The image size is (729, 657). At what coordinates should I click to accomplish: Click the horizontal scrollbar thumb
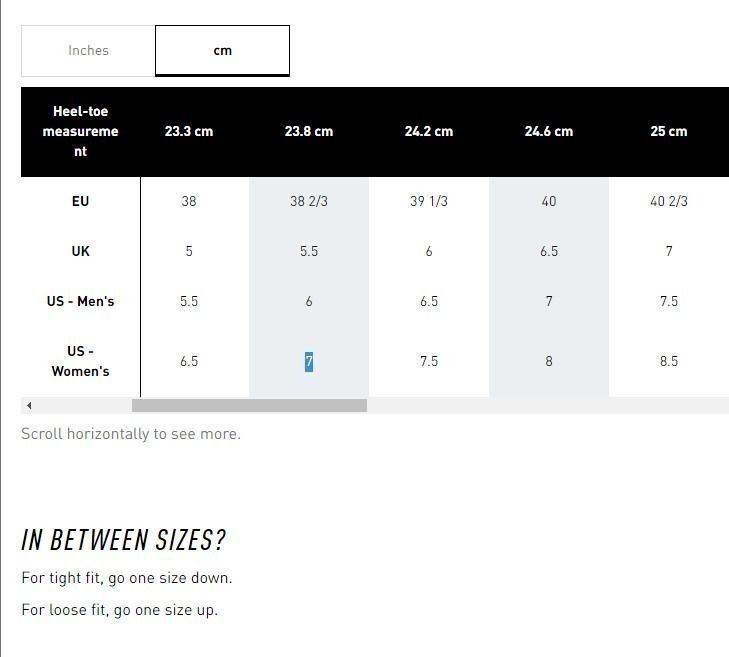click(x=249, y=405)
